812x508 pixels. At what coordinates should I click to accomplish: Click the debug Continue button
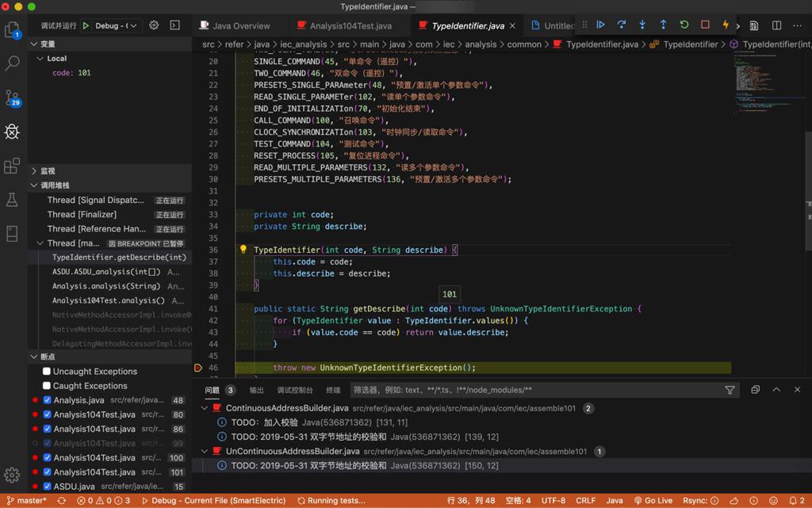(x=600, y=25)
